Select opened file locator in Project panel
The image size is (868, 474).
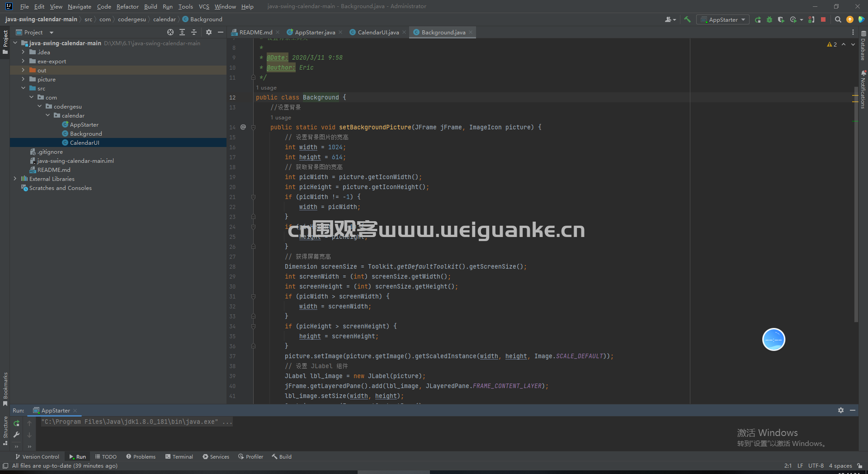coord(170,32)
